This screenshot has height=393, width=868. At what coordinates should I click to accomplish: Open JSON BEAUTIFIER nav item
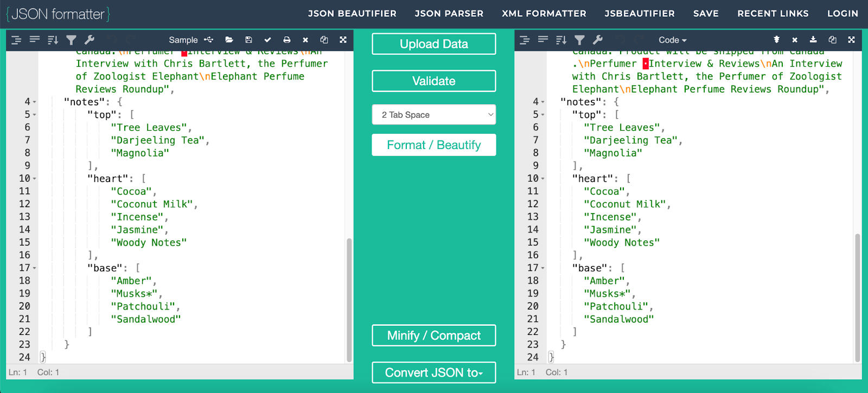[x=352, y=14]
